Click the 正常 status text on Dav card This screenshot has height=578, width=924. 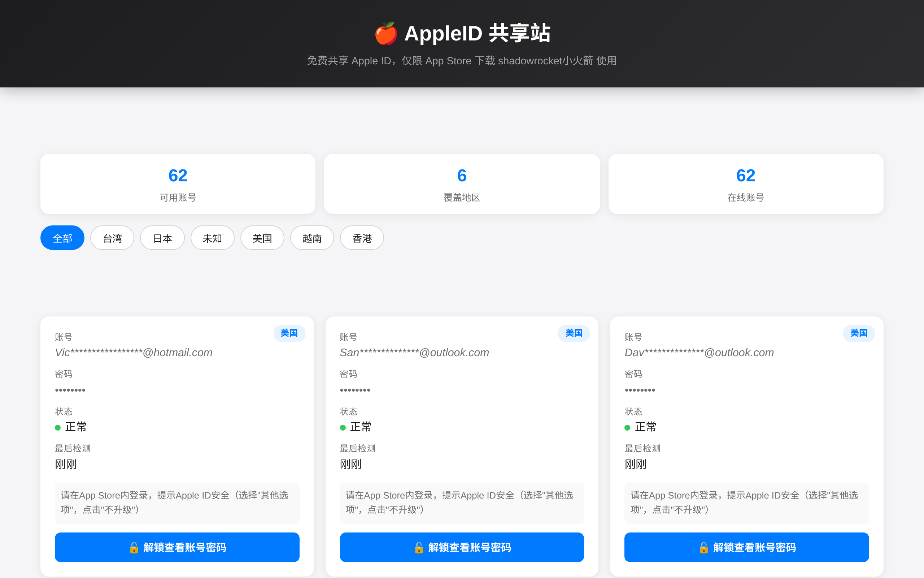pyautogui.click(x=646, y=427)
